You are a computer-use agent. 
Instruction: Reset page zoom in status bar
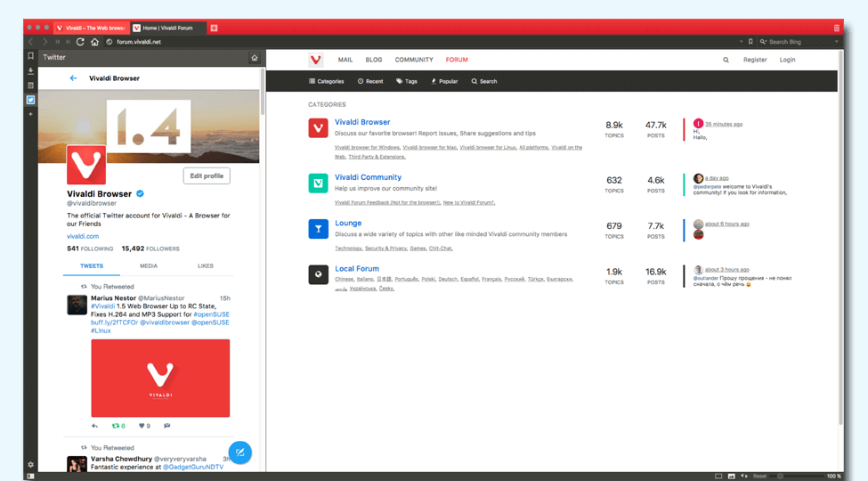click(x=760, y=476)
